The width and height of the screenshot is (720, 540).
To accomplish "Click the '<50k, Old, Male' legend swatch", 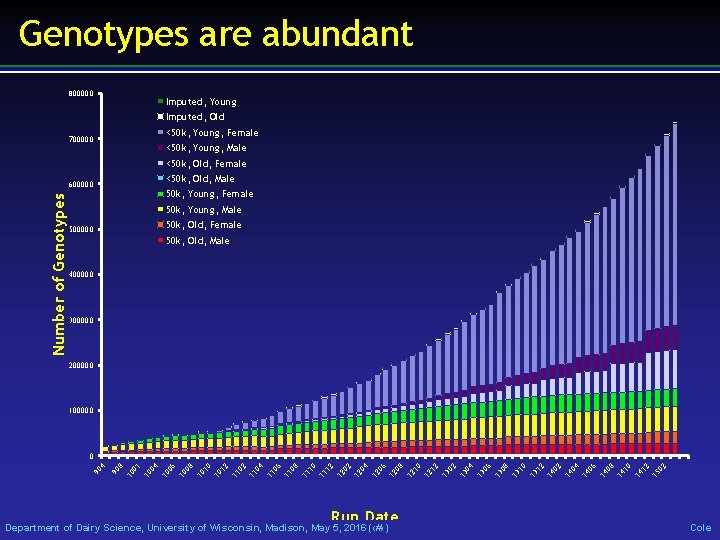I will (x=160, y=178).
